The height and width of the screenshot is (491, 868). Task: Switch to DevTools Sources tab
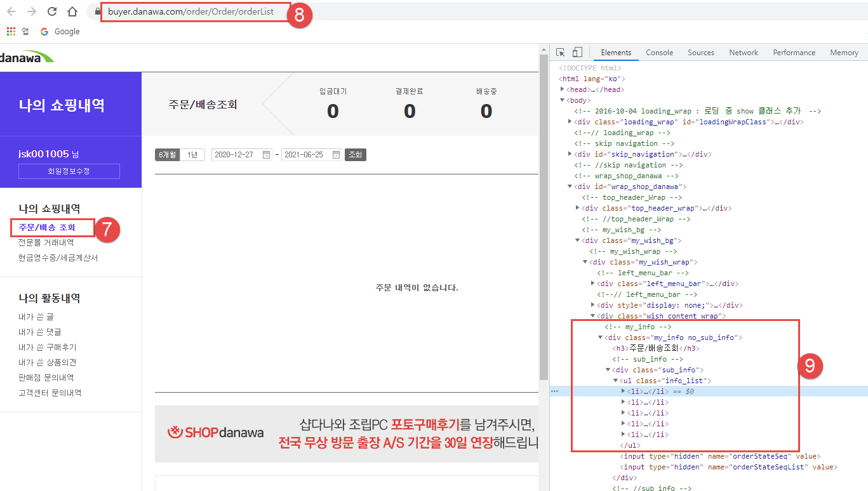click(701, 53)
